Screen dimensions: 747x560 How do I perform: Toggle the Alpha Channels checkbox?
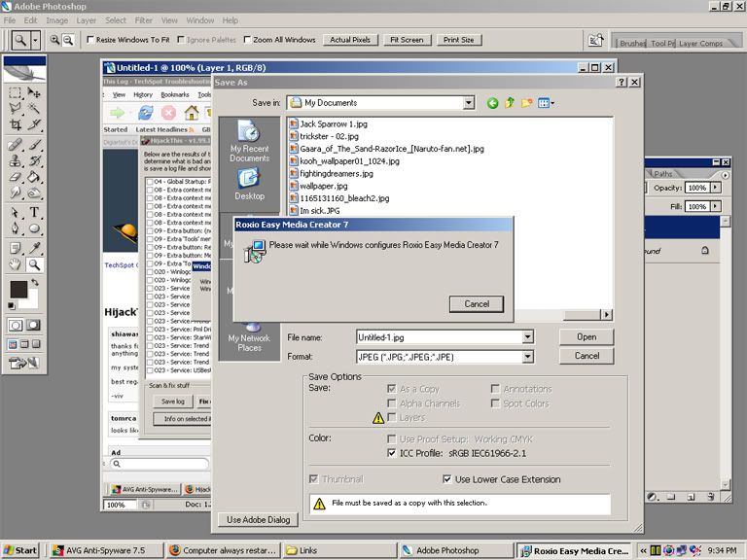pyautogui.click(x=392, y=403)
